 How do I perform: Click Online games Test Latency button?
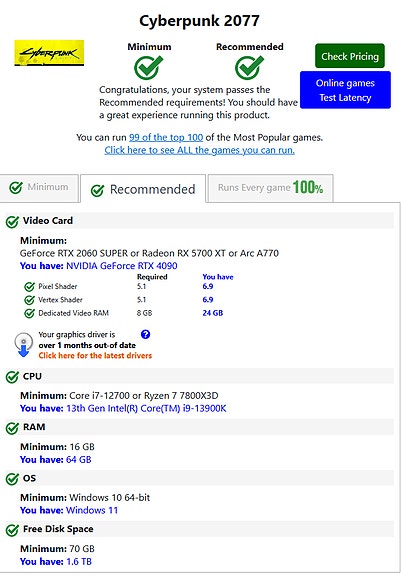click(x=345, y=90)
